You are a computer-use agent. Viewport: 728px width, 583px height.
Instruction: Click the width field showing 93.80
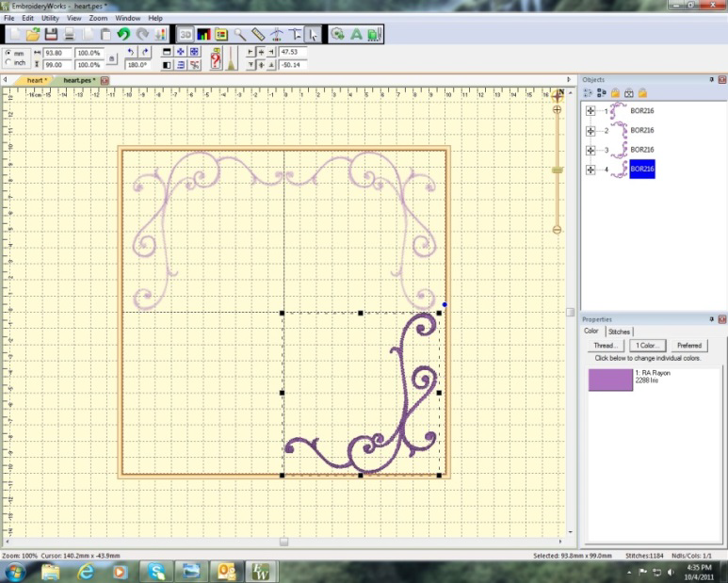[x=54, y=53]
